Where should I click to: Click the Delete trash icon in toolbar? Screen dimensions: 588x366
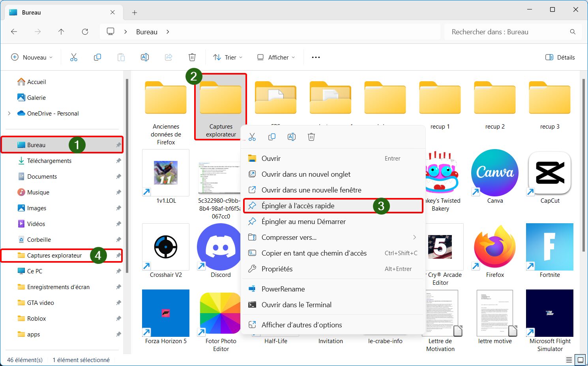pyautogui.click(x=192, y=57)
